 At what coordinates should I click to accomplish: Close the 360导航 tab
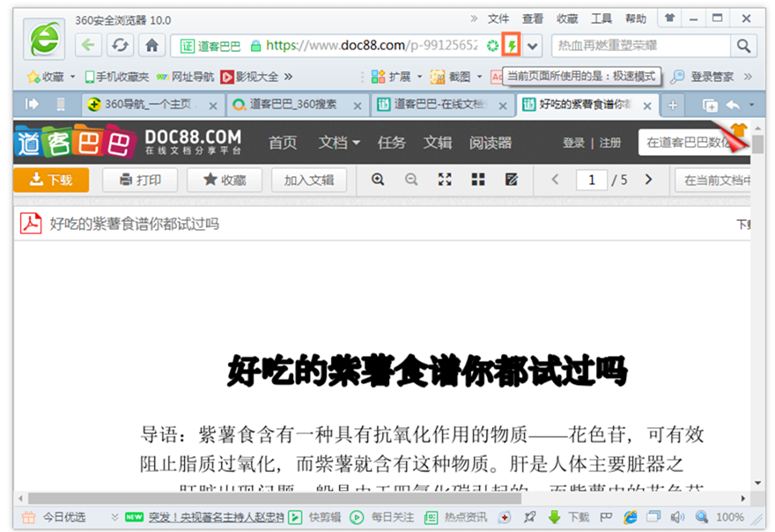point(213,106)
